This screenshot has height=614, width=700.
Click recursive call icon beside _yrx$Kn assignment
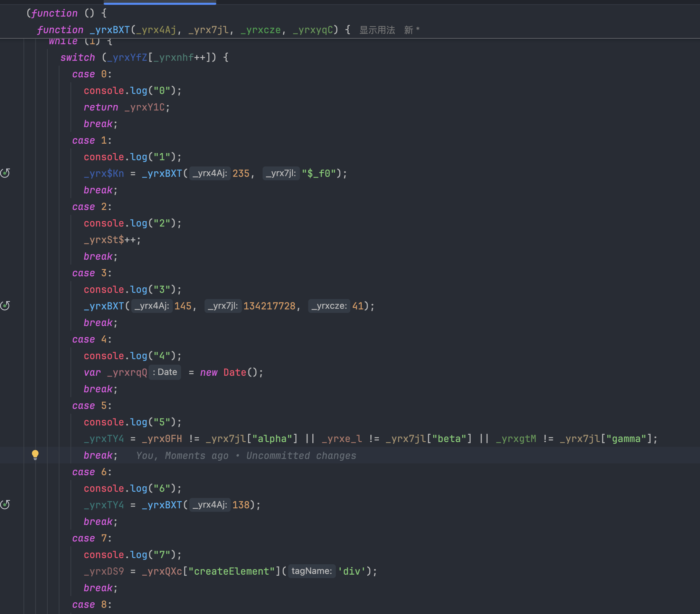point(5,173)
